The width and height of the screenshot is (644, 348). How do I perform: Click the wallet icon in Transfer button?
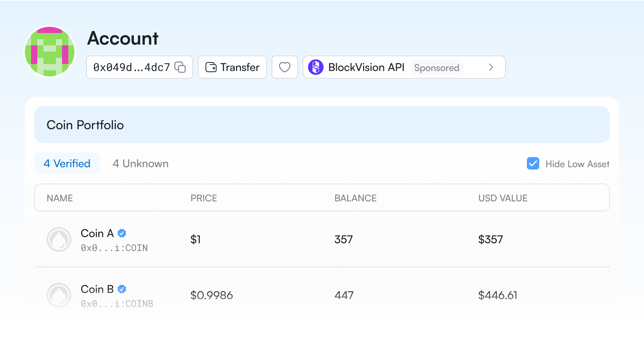click(211, 67)
